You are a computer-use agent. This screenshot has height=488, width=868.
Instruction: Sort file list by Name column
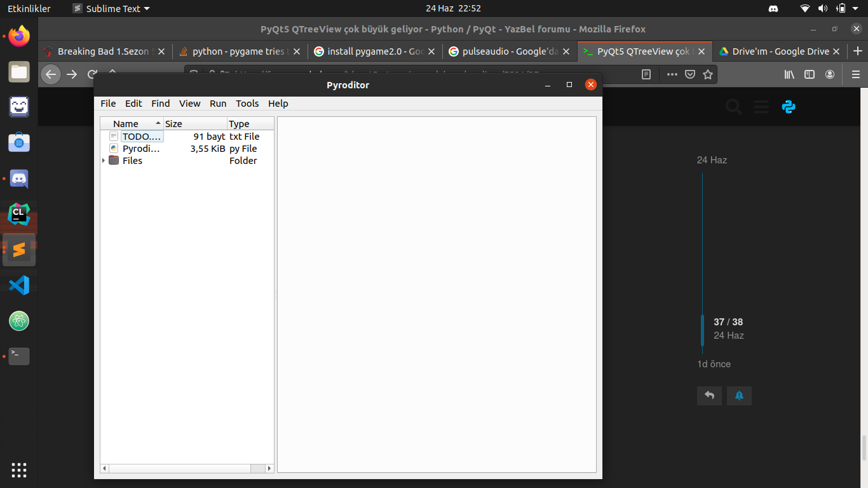pyautogui.click(x=132, y=124)
